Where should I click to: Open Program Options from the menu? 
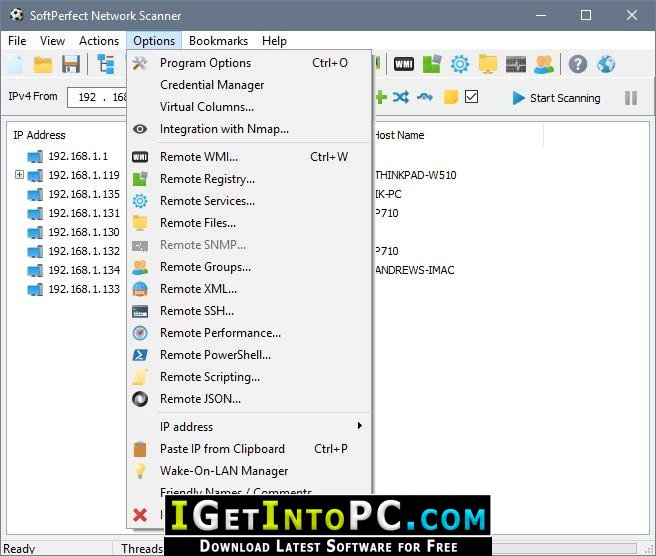point(249,63)
